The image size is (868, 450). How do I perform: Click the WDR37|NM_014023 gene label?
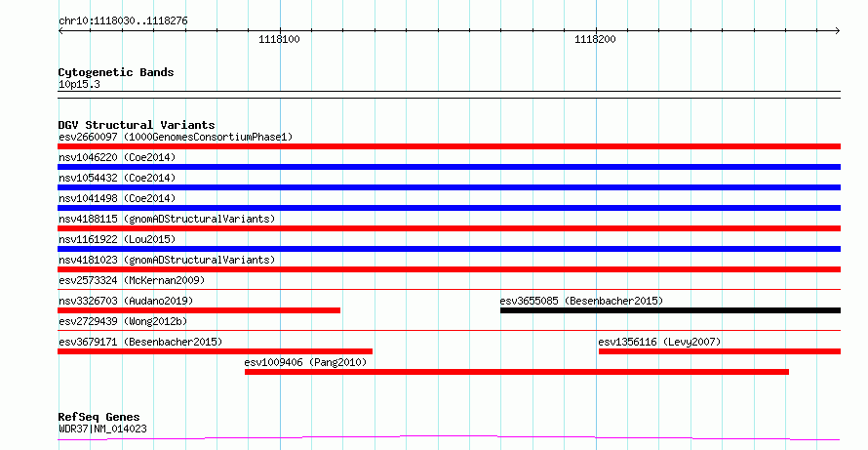[x=102, y=429]
